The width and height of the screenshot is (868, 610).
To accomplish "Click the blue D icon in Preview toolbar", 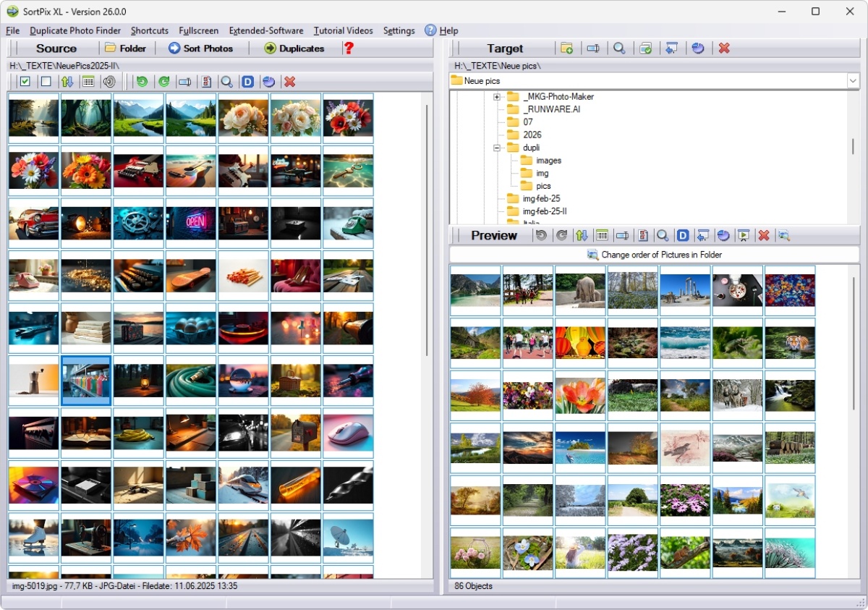I will point(683,235).
